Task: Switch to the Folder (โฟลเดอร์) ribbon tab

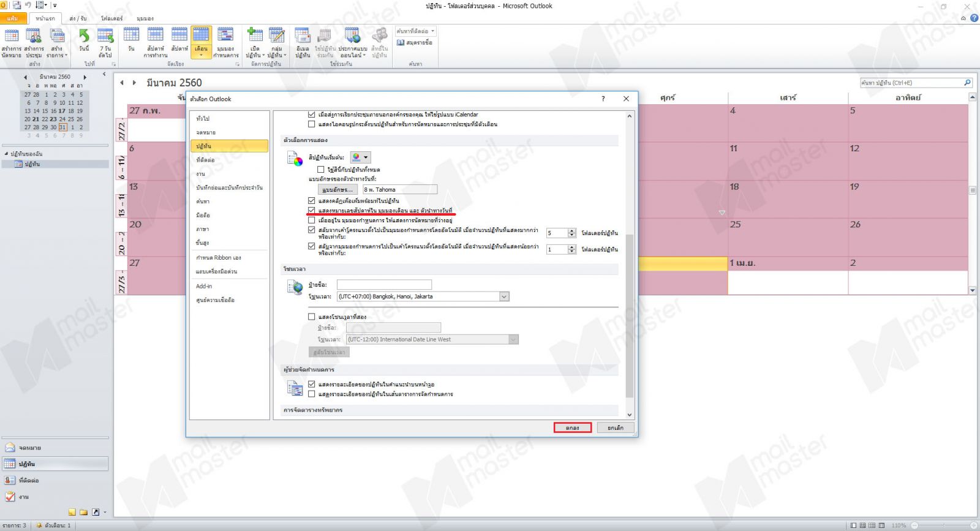Action: pos(111,18)
